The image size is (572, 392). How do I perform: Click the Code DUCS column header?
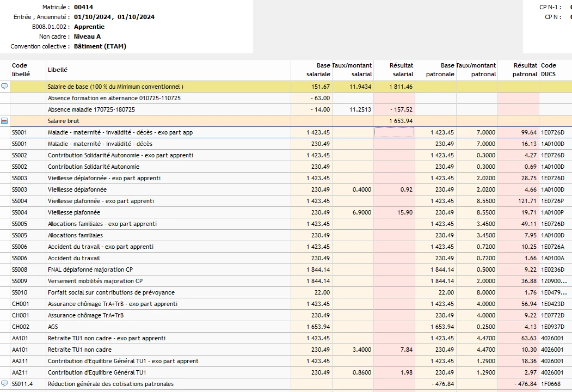pos(549,70)
